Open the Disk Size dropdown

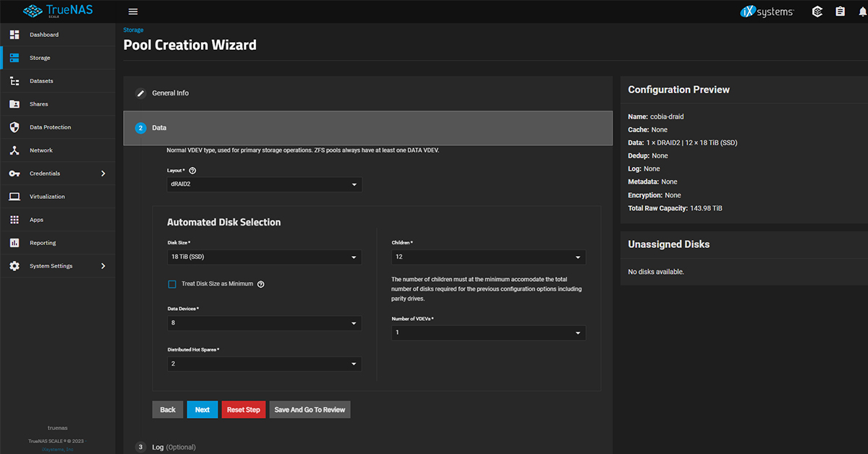pyautogui.click(x=264, y=257)
